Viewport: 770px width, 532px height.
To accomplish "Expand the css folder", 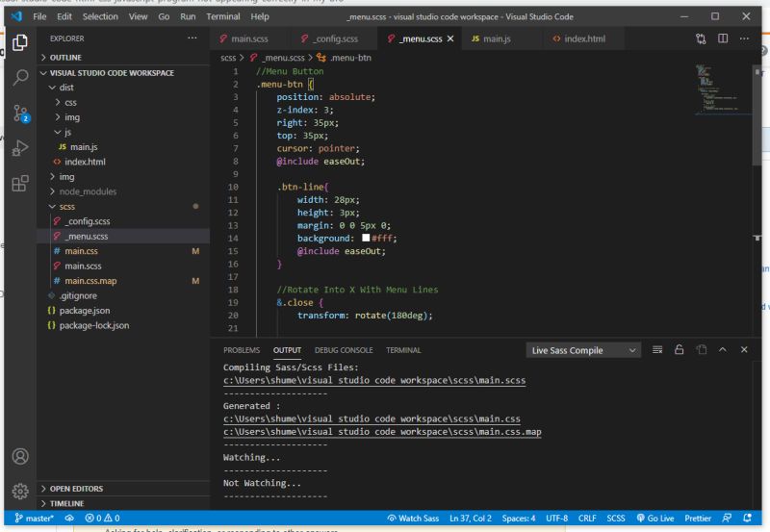I will pos(123,102).
